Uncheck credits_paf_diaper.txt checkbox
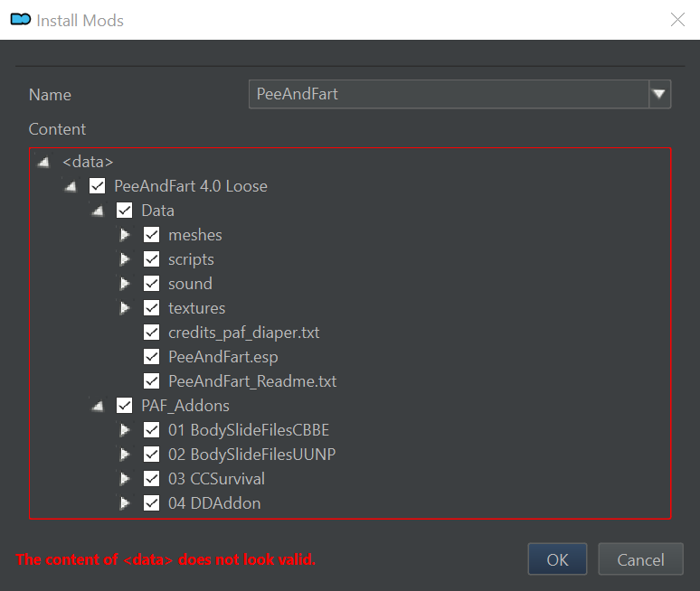Image resolution: width=700 pixels, height=591 pixels. (x=151, y=333)
